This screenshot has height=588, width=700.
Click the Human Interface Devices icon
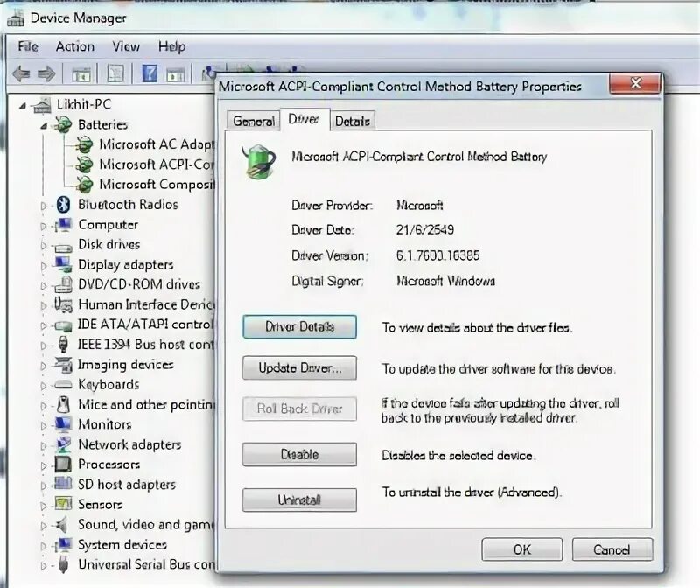pyautogui.click(x=63, y=304)
